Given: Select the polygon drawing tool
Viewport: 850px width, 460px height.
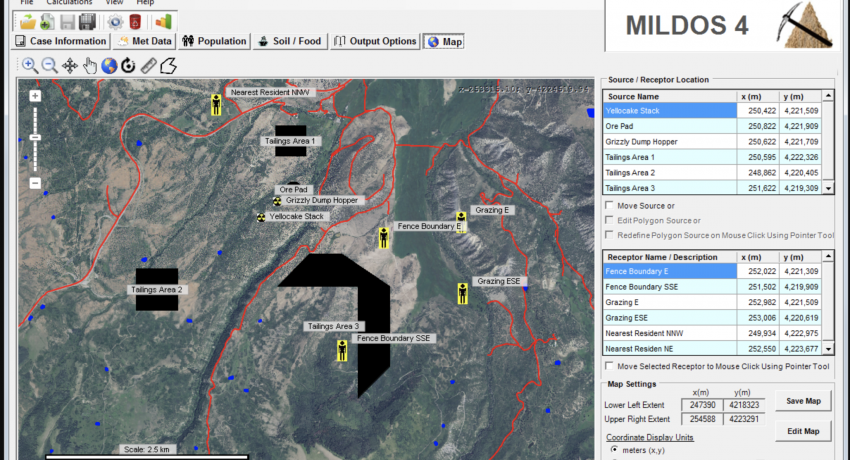Looking at the screenshot, I should tap(168, 65).
